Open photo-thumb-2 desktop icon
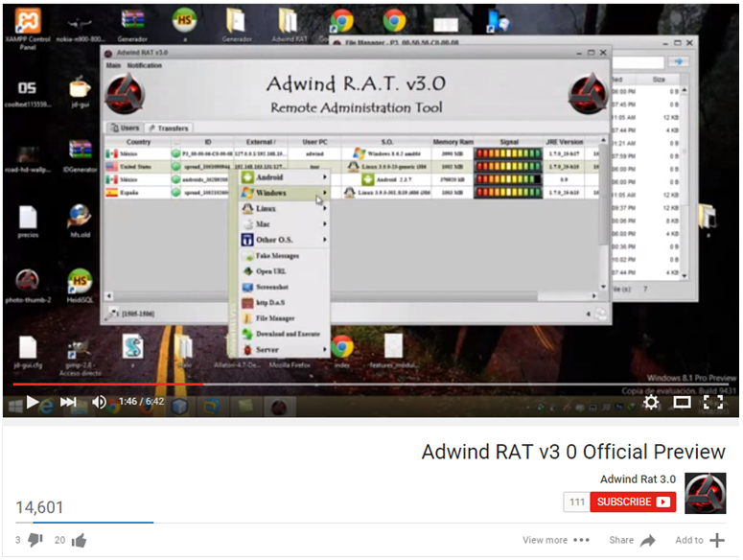The height and width of the screenshot is (560, 743). click(28, 286)
